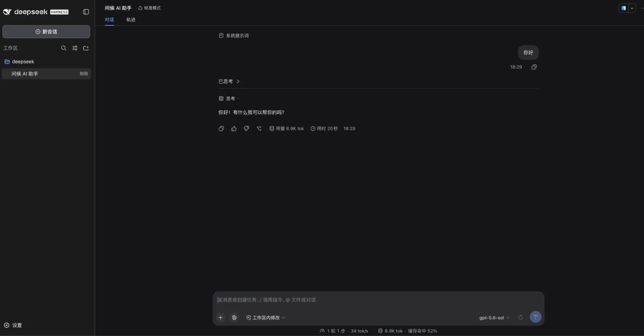This screenshot has height=336, width=644.
Task: Click the user message bubble 你好
Action: point(528,53)
